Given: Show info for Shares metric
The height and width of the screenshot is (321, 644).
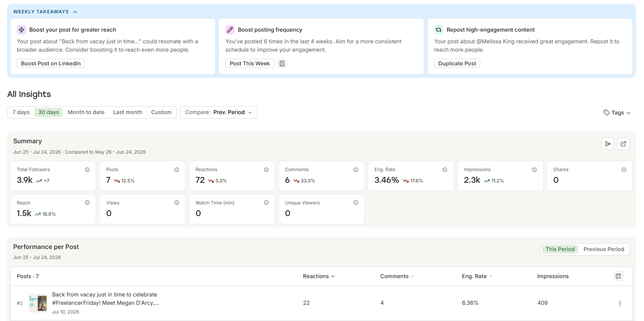Looking at the screenshot, I should pyautogui.click(x=624, y=170).
